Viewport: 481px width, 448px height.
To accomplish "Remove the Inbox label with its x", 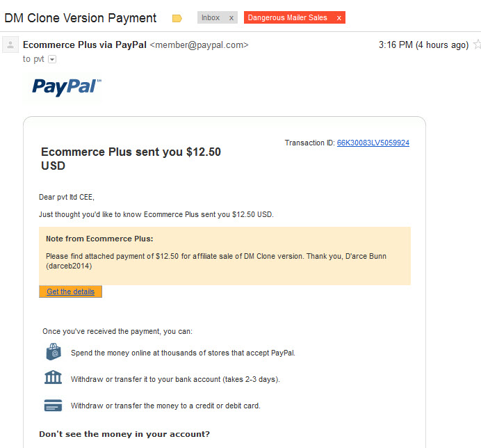I will 231,18.
